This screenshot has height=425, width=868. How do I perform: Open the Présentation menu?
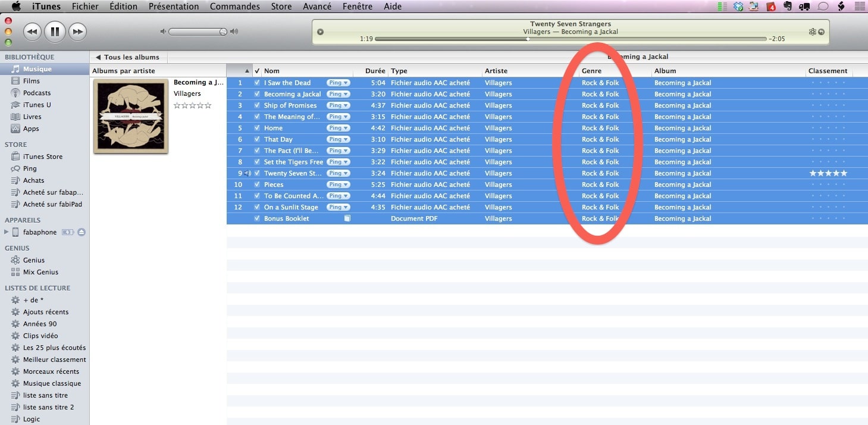[x=174, y=7]
